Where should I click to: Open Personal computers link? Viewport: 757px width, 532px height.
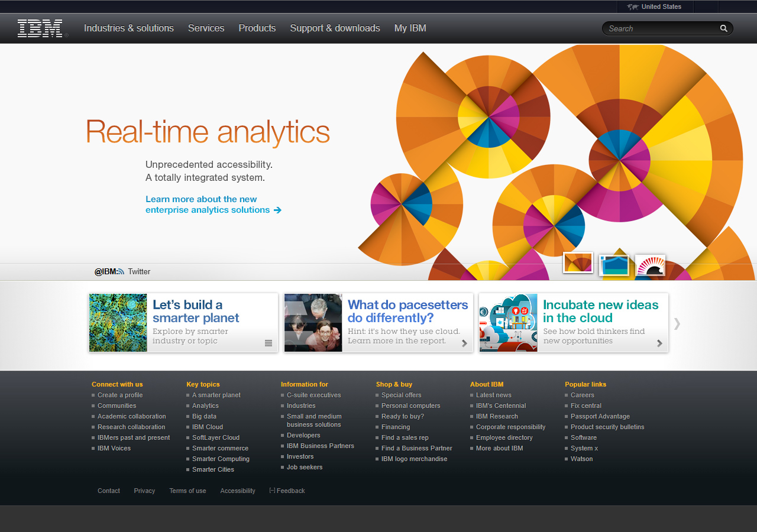click(411, 406)
